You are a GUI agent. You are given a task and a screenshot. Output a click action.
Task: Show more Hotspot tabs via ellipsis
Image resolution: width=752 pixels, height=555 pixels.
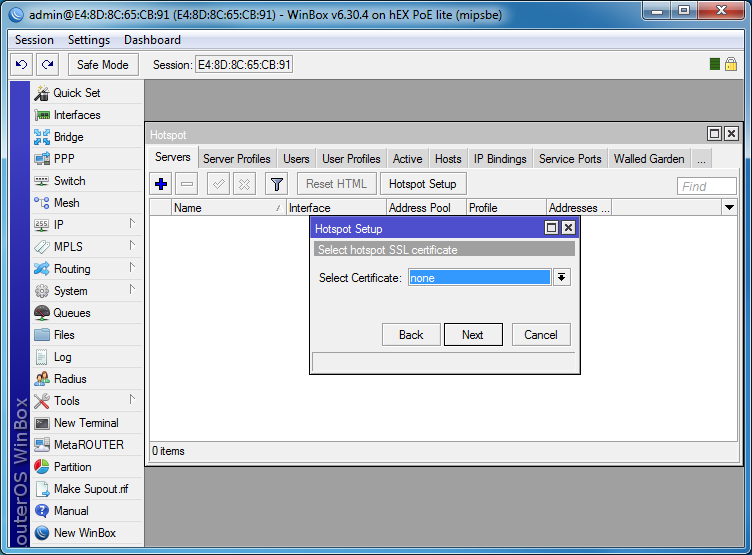tap(701, 159)
